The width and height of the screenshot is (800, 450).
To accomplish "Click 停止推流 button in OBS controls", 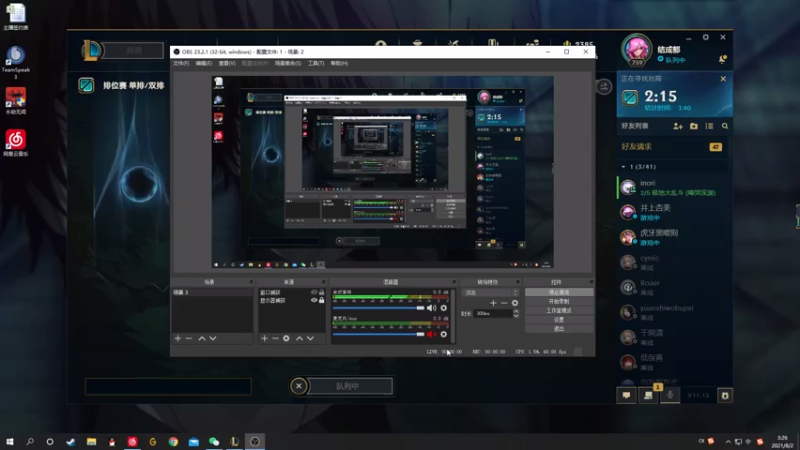I will pos(559,292).
